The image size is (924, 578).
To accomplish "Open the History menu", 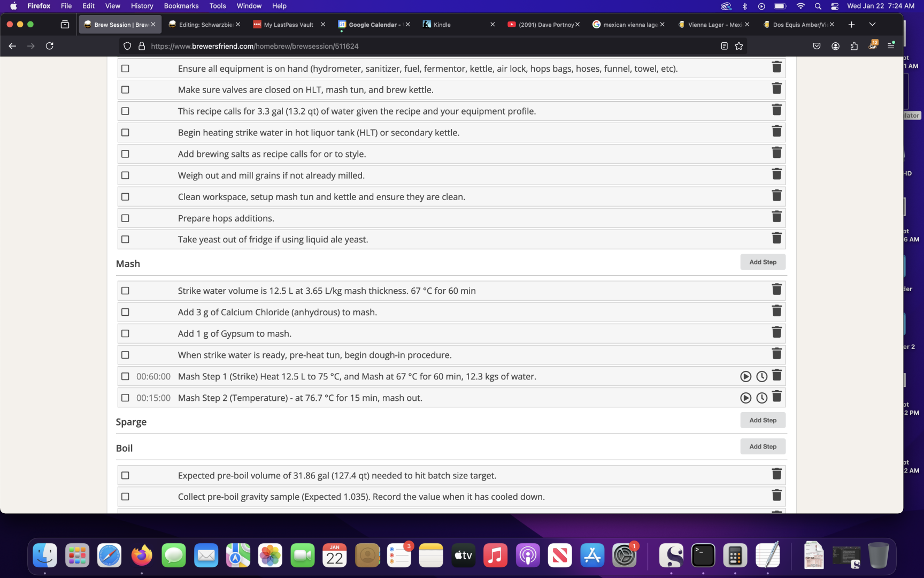I will pos(142,6).
